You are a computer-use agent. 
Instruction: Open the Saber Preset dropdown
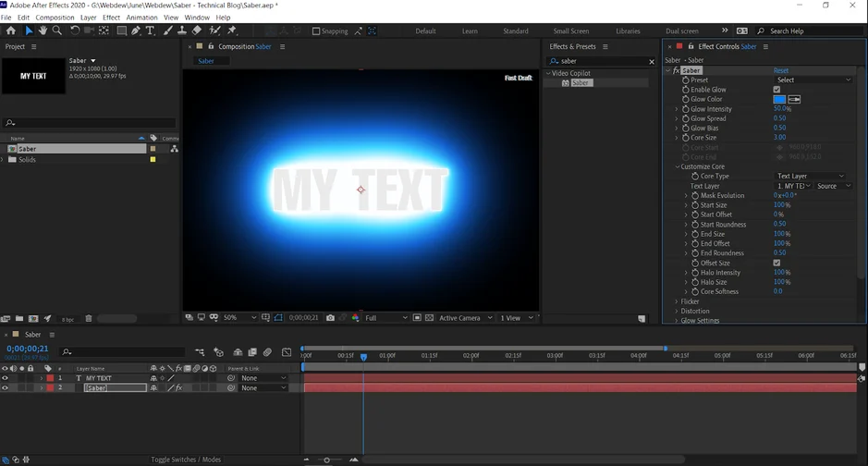[812, 80]
